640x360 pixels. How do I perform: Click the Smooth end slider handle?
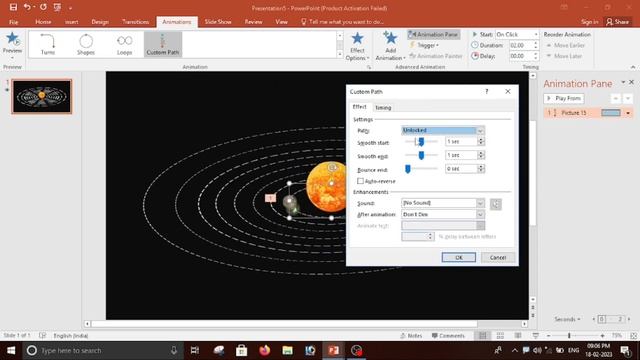click(421, 155)
